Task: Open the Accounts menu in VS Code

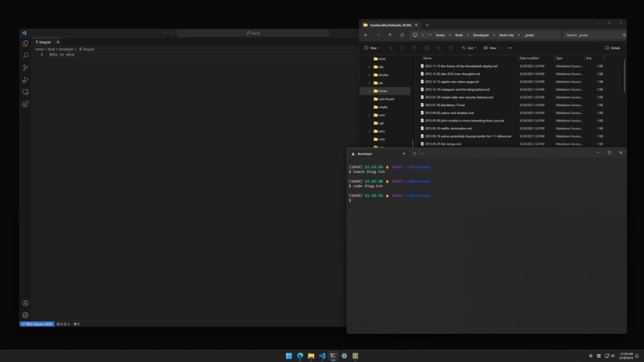Action: 26,303
